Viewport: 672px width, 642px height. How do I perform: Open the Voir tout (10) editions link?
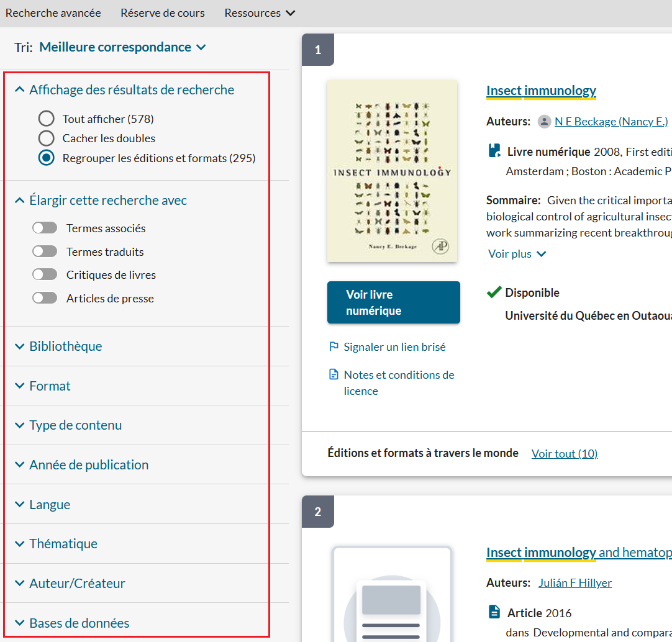click(x=564, y=453)
